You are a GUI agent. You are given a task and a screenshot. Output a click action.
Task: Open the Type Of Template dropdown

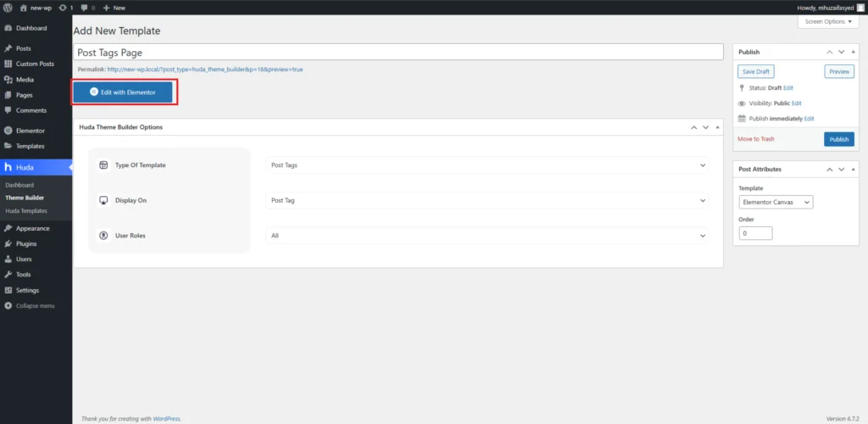pos(487,165)
